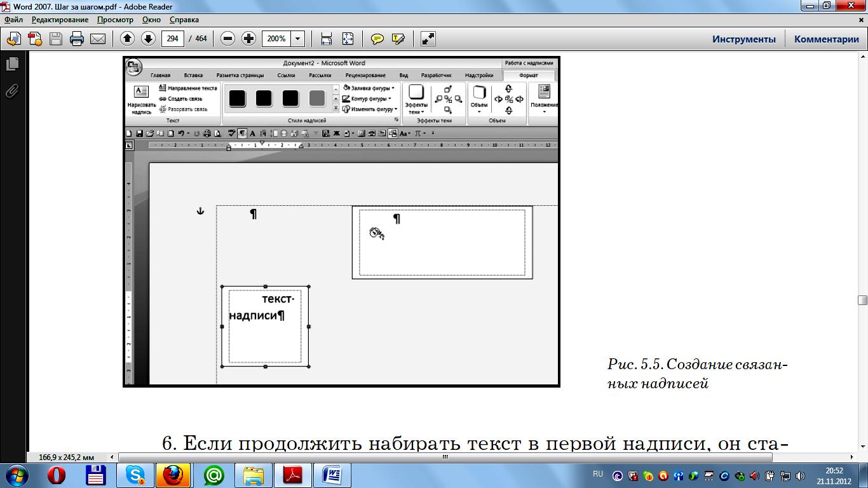Click the network connection tray icon
Viewport: 868px width, 488px height.
pos(785,475)
